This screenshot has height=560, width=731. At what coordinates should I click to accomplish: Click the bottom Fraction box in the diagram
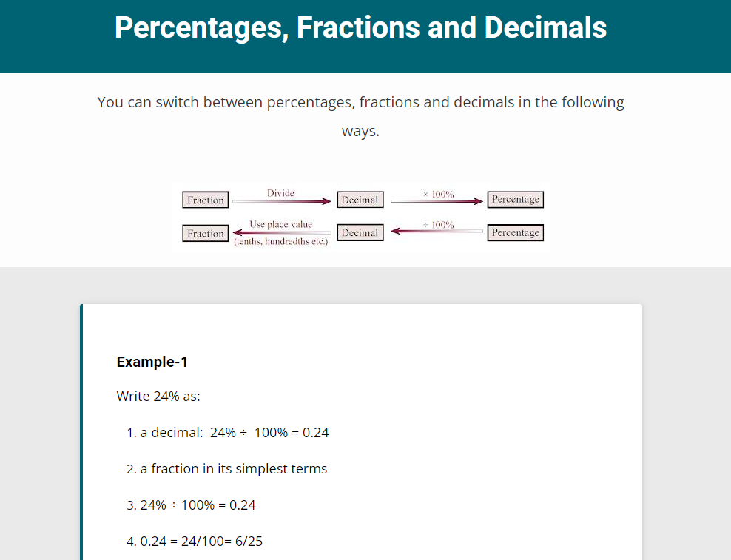[x=206, y=233]
